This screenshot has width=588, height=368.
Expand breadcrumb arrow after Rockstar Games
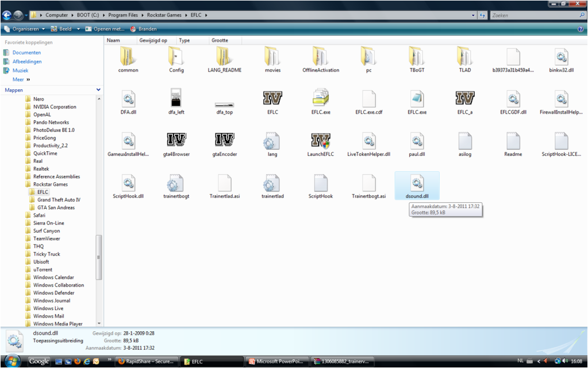coord(186,16)
